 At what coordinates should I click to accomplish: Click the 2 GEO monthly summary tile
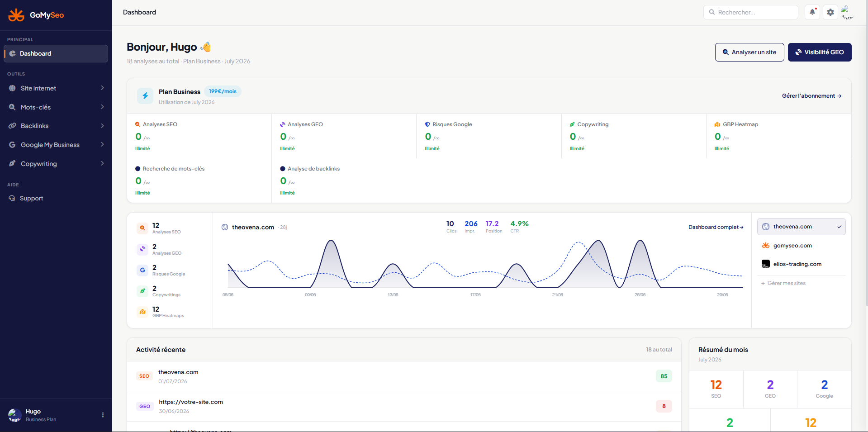(770, 389)
